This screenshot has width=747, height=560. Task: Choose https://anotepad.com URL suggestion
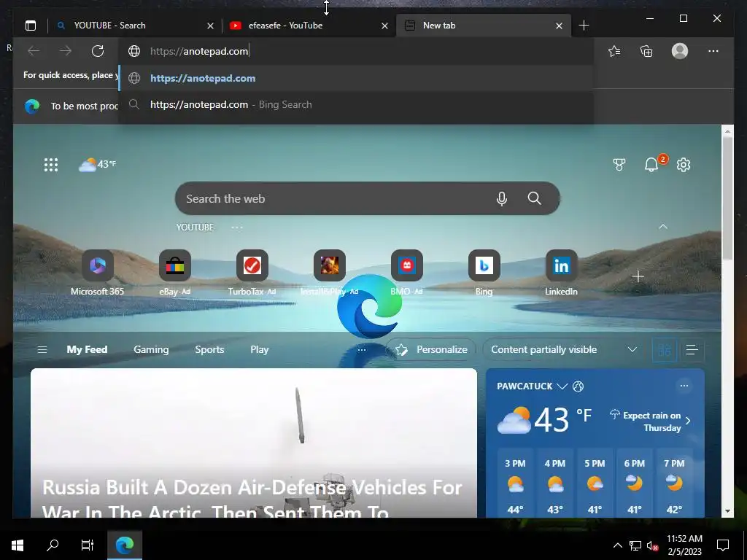355,78
